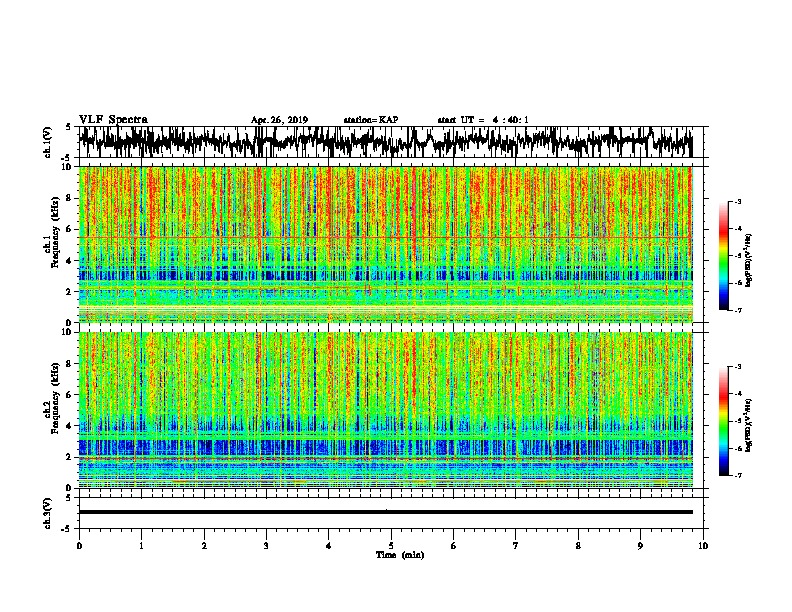The image size is (792, 612).
Task: Click the "Time (min)" axis label
Action: pyautogui.click(x=400, y=555)
